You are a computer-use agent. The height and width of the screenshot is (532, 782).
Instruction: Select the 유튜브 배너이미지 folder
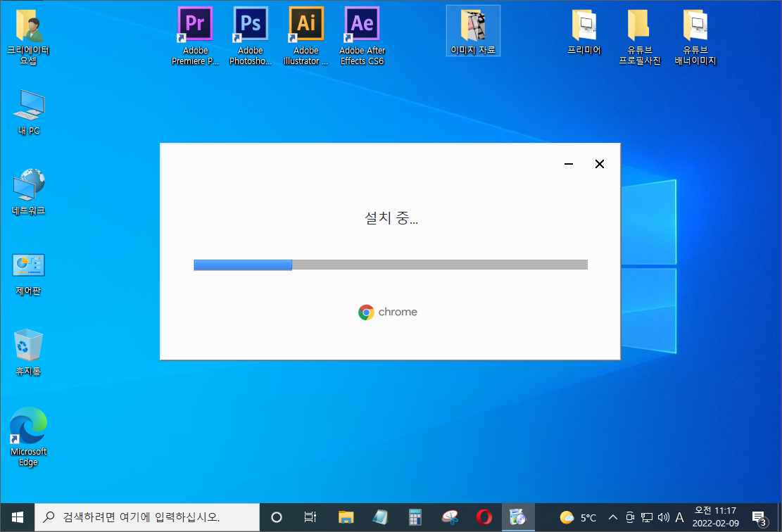(x=695, y=36)
